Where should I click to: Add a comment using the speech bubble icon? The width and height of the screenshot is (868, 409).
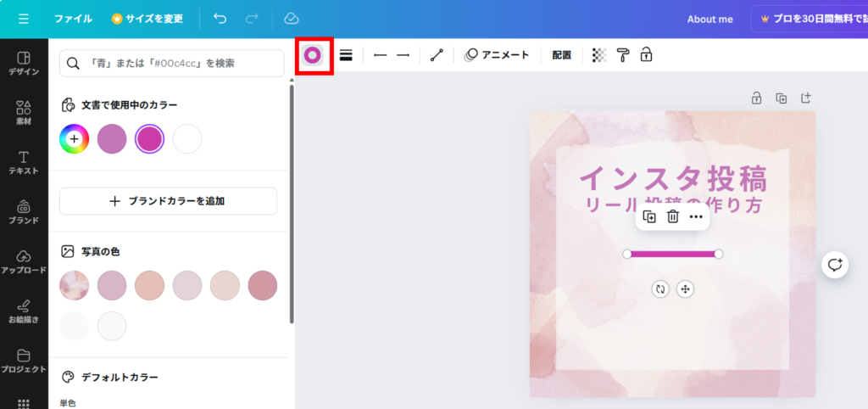tap(835, 265)
